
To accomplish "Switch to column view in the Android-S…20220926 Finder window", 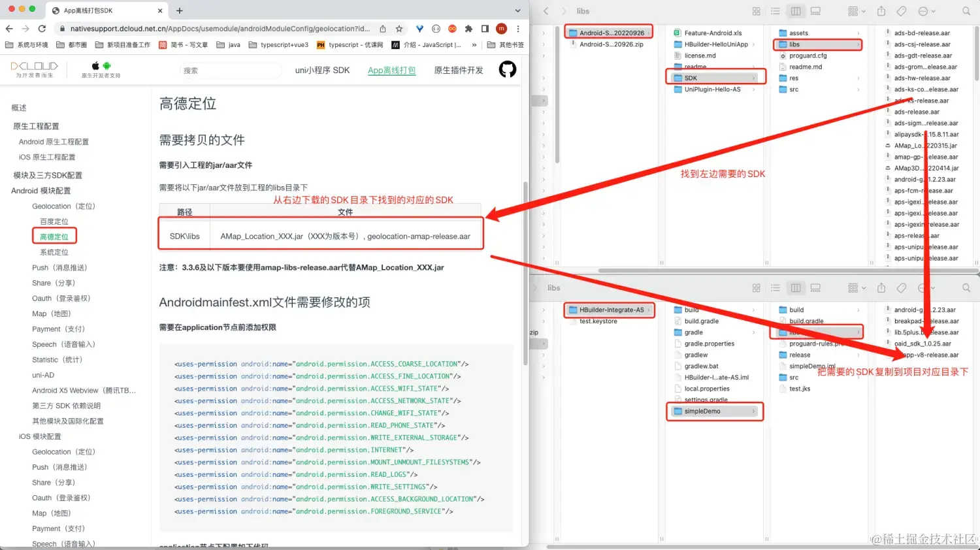I will click(x=796, y=11).
